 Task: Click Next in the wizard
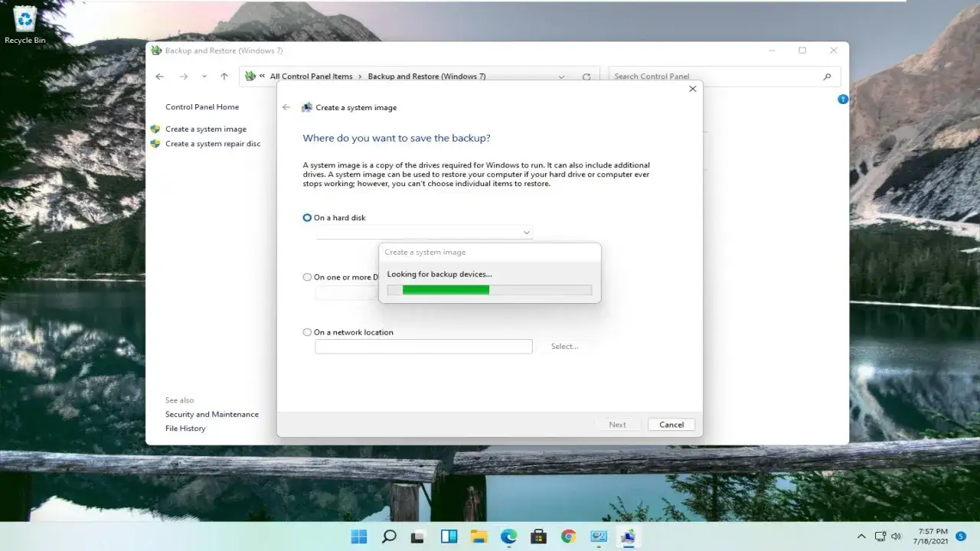[x=618, y=425]
